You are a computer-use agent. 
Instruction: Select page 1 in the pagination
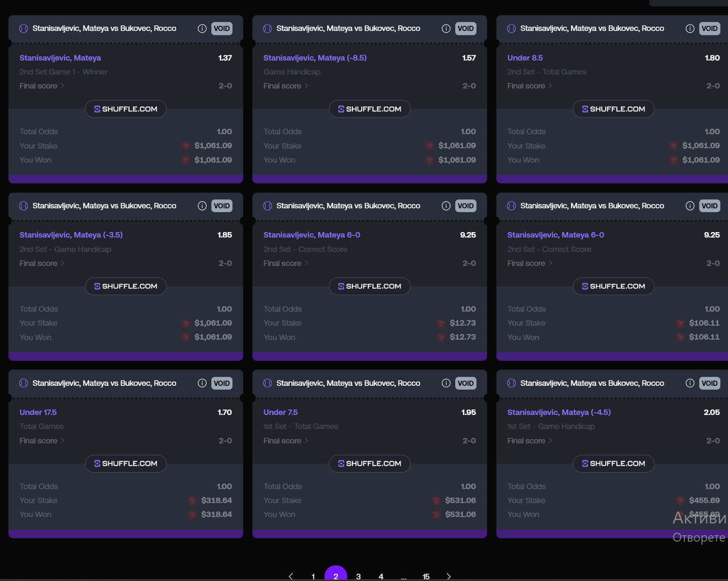point(313,576)
